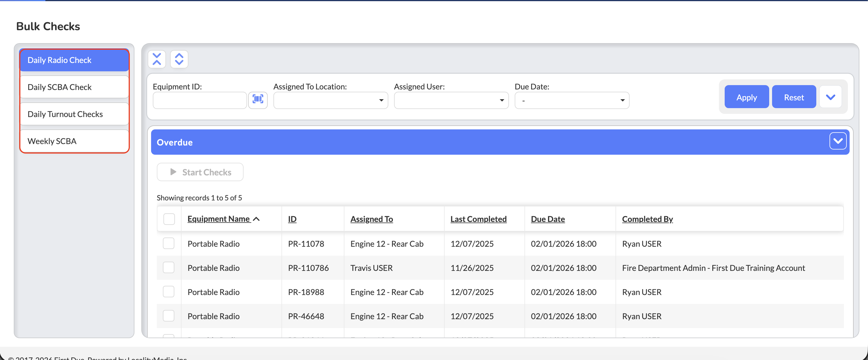The height and width of the screenshot is (360, 868).
Task: Sort by the Due Date column
Action: [548, 219]
